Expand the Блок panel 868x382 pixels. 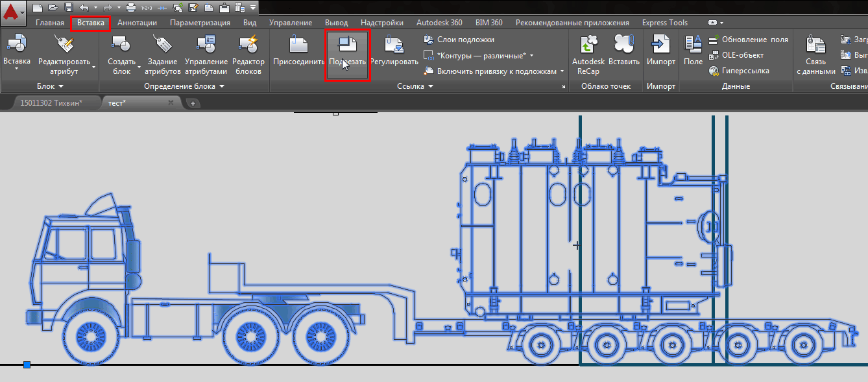coord(50,86)
